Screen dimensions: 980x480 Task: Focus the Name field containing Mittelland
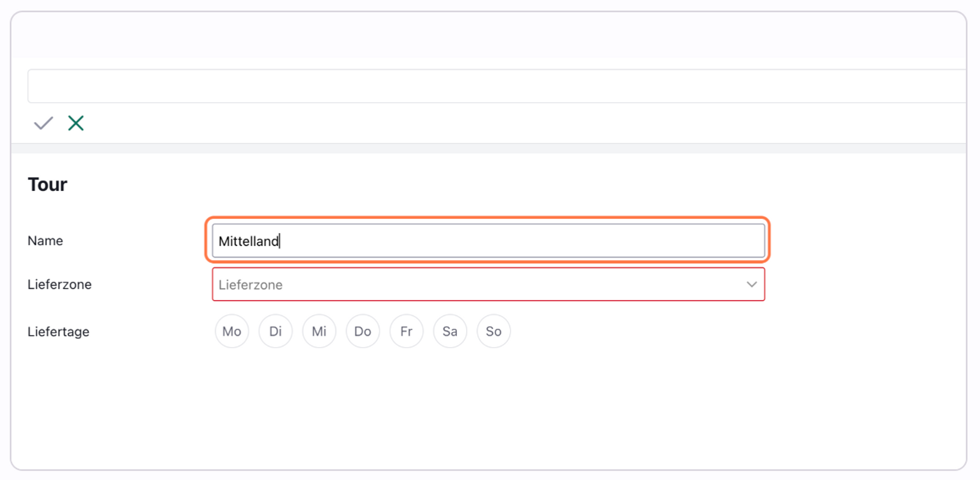[x=488, y=241]
